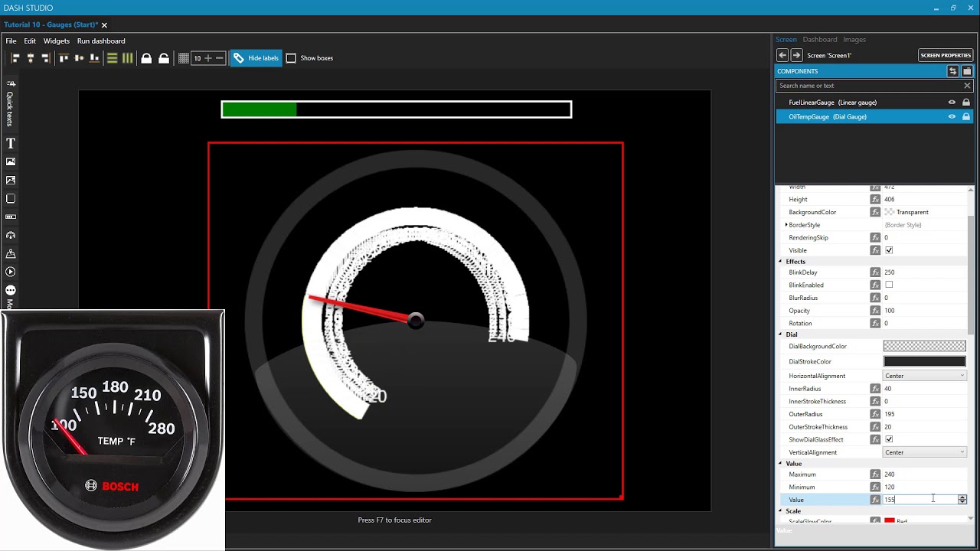Uncheck the Visible checkbox
Viewport: 980px width, 551px height.
point(889,250)
